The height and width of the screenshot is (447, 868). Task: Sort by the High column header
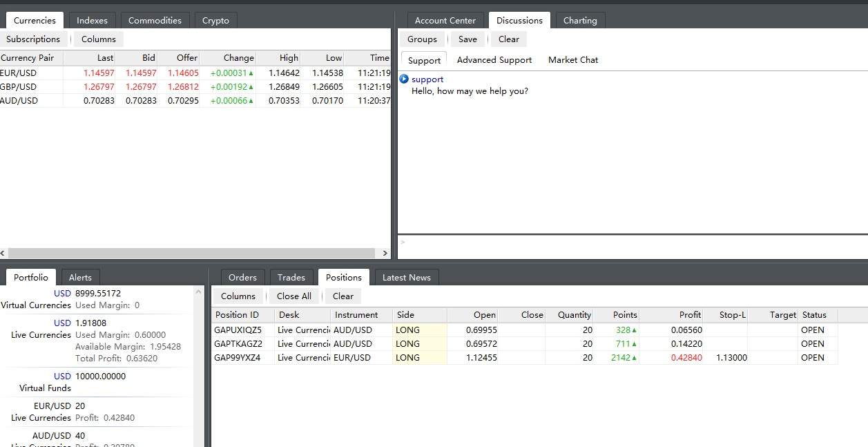[x=278, y=58]
